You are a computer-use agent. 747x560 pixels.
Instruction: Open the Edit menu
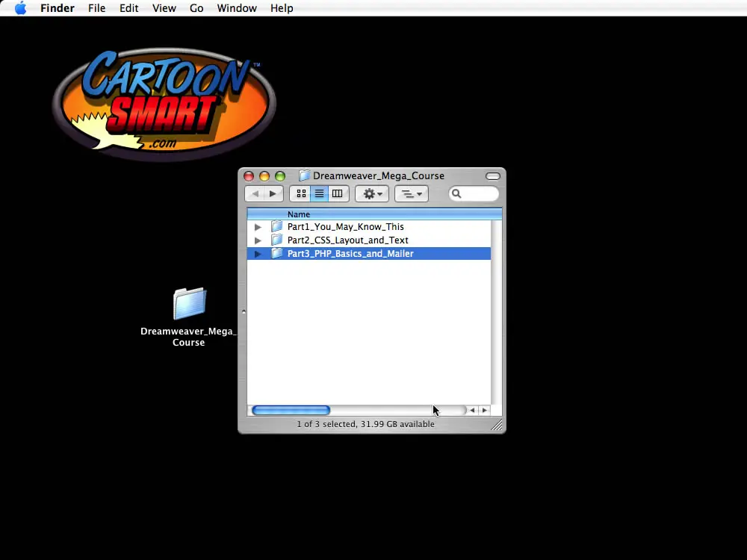(x=128, y=8)
